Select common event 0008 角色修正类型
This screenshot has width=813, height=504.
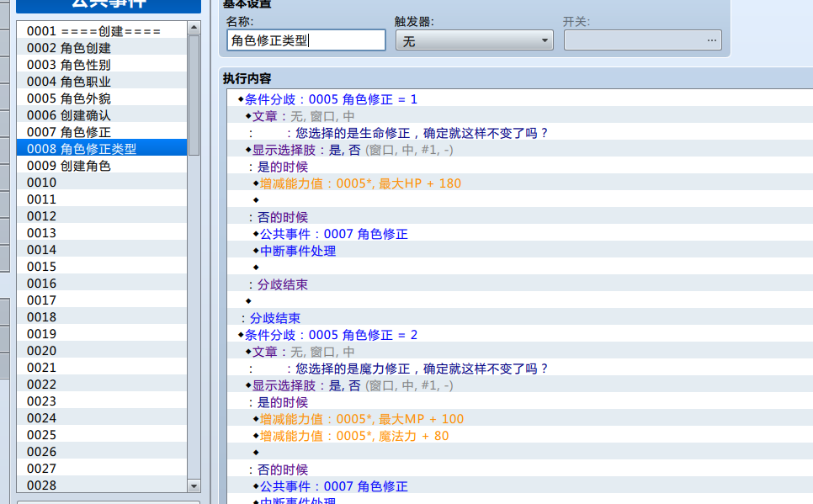[102, 149]
